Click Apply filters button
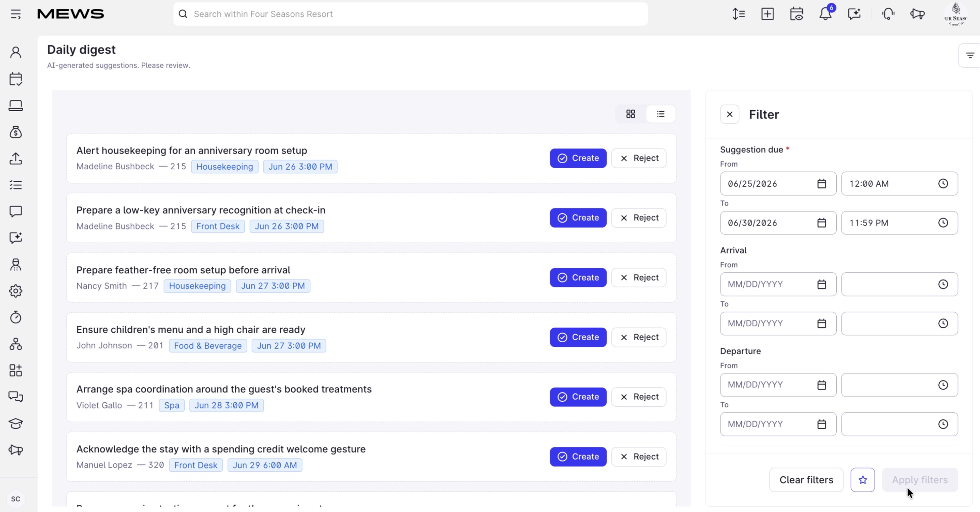The height and width of the screenshot is (512, 980). 919,480
